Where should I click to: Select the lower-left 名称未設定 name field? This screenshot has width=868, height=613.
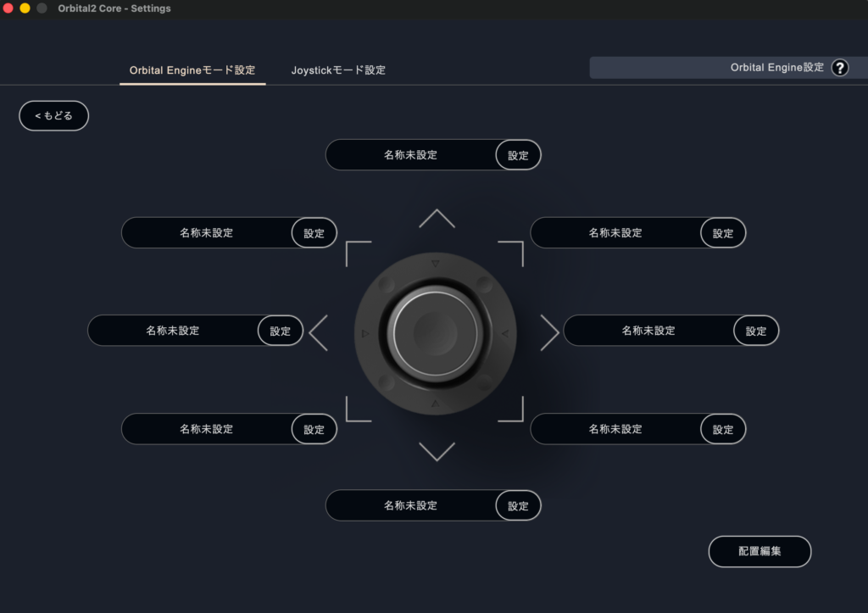click(x=206, y=429)
